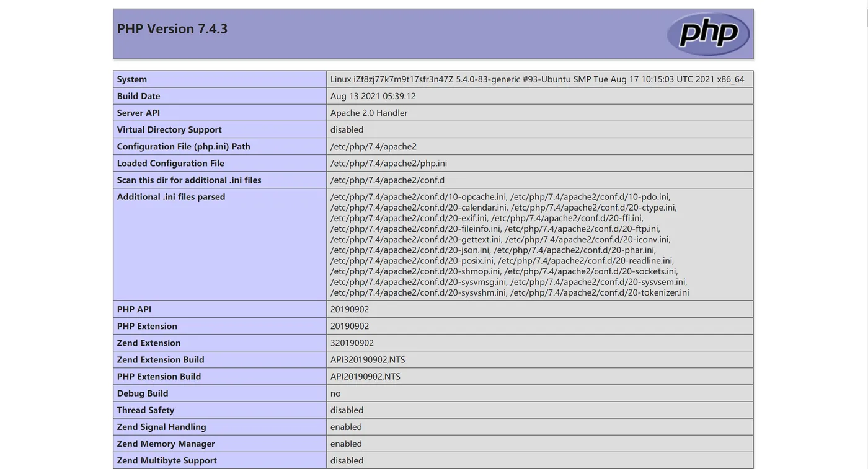868x469 pixels.
Task: Select the "Aug 13 2021 05:39:12" value
Action: tap(373, 96)
